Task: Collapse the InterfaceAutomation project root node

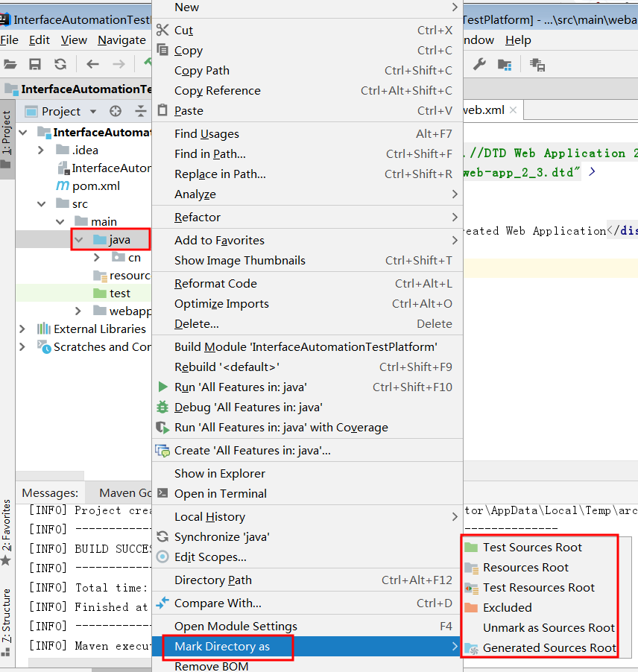Action: tap(23, 133)
